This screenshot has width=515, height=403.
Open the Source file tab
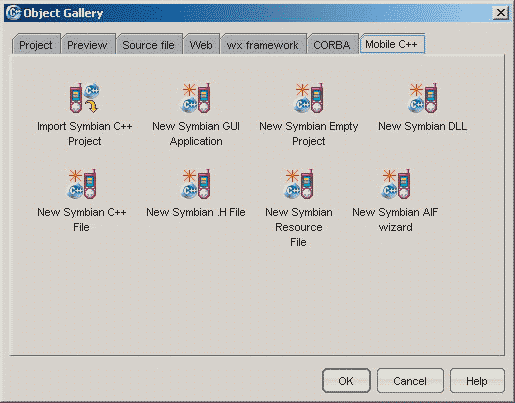pos(149,45)
